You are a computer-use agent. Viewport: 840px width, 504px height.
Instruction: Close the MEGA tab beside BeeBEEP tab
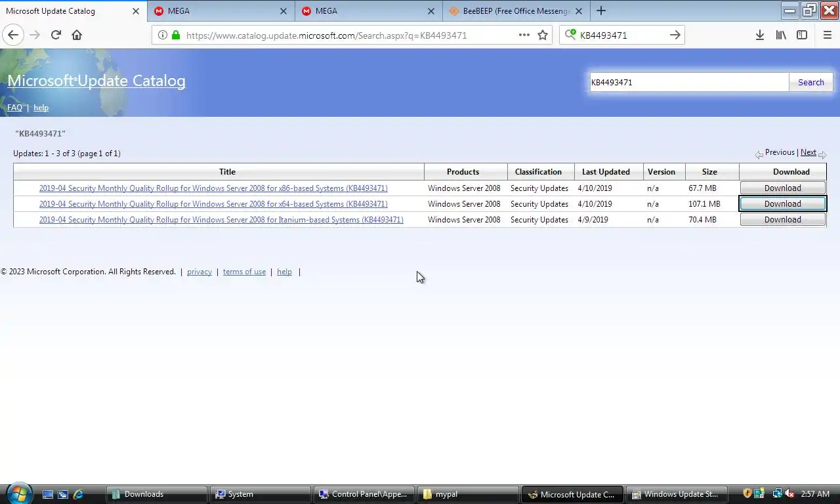(x=431, y=11)
